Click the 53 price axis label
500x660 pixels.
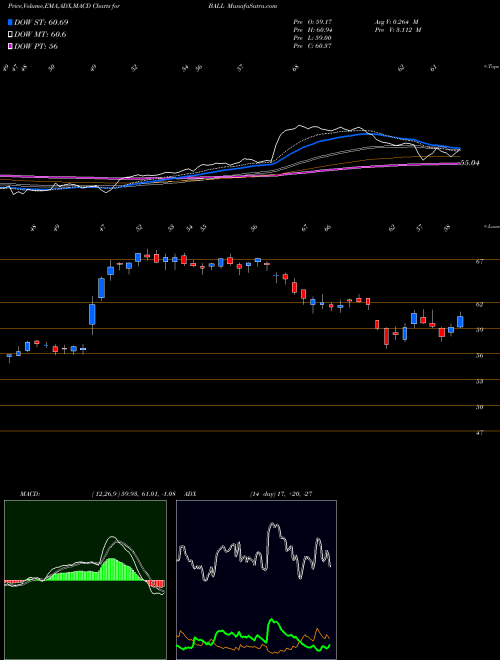(x=479, y=381)
